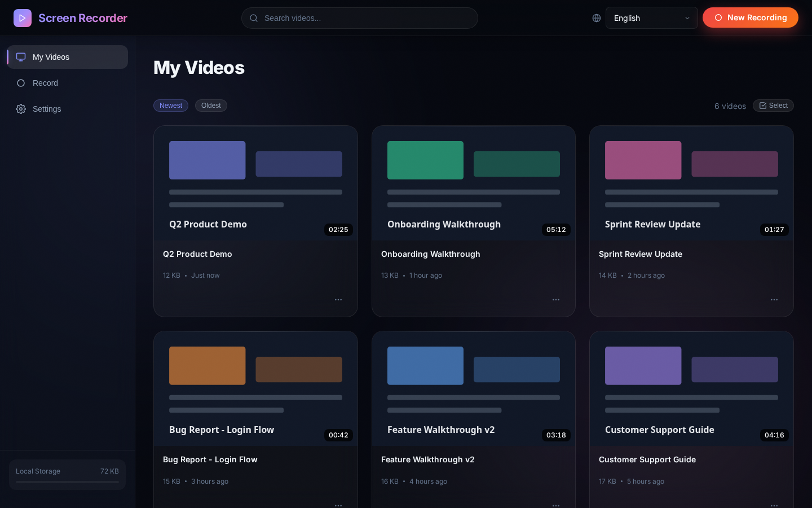Click the 05:12 duration badge
The width and height of the screenshot is (812, 508).
(556, 230)
